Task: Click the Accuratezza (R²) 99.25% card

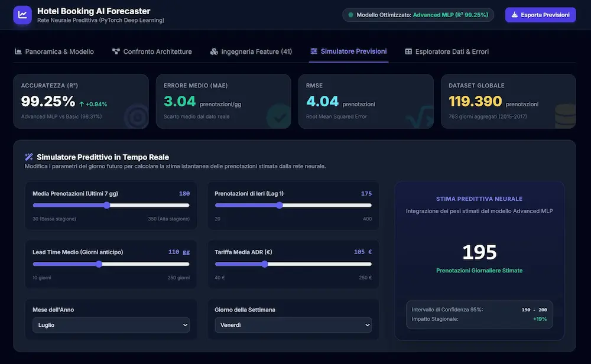Action: click(81, 102)
